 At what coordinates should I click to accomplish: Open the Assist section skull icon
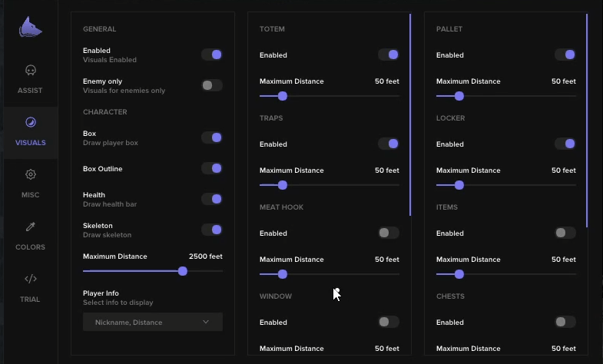click(x=31, y=71)
